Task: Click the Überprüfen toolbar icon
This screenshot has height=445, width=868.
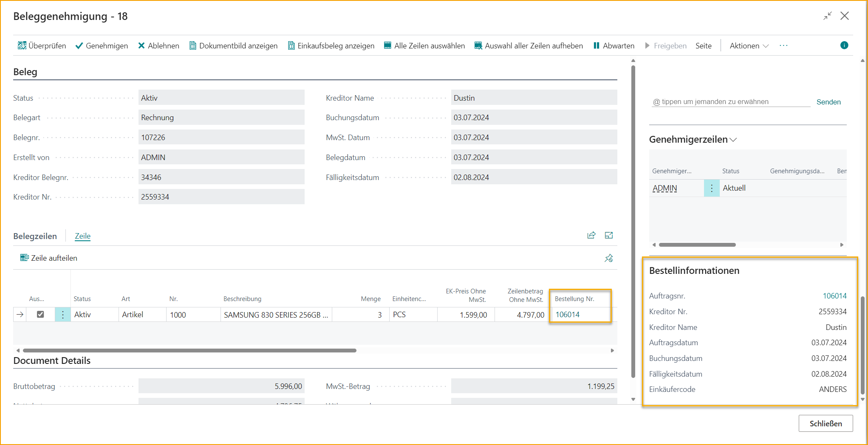Action: point(22,45)
